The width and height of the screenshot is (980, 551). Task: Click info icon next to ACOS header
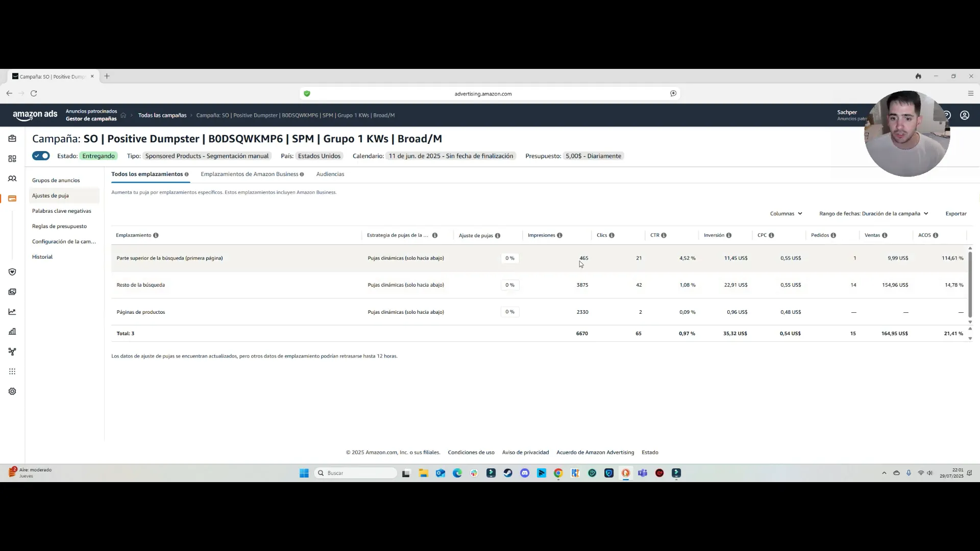[x=936, y=235]
